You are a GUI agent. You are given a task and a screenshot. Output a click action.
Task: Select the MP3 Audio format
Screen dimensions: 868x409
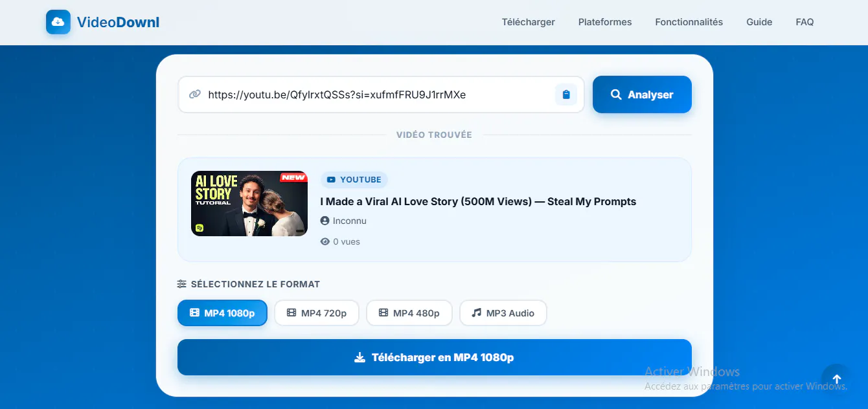pos(503,313)
